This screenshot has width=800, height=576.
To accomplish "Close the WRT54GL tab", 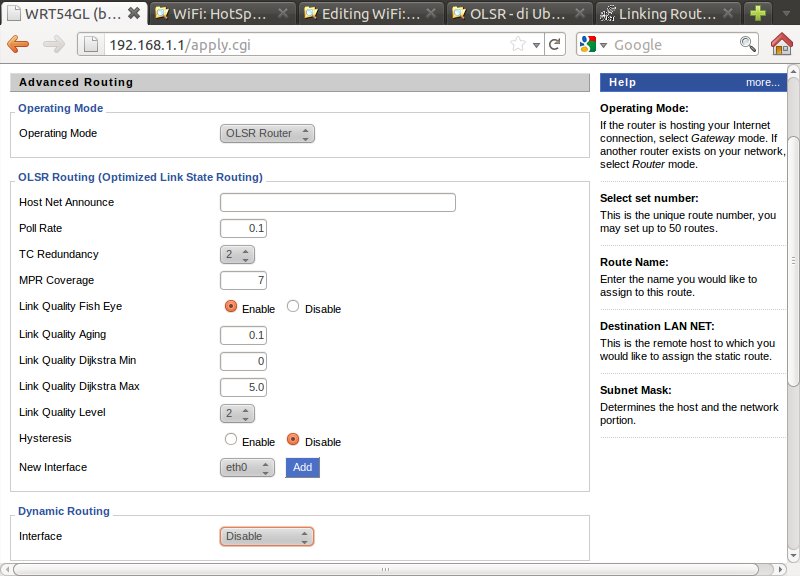I will pos(134,13).
